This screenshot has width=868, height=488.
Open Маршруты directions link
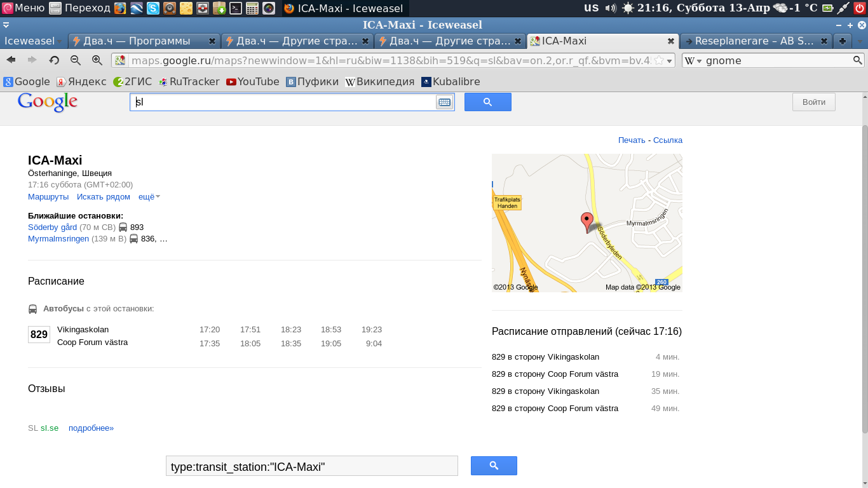[48, 197]
